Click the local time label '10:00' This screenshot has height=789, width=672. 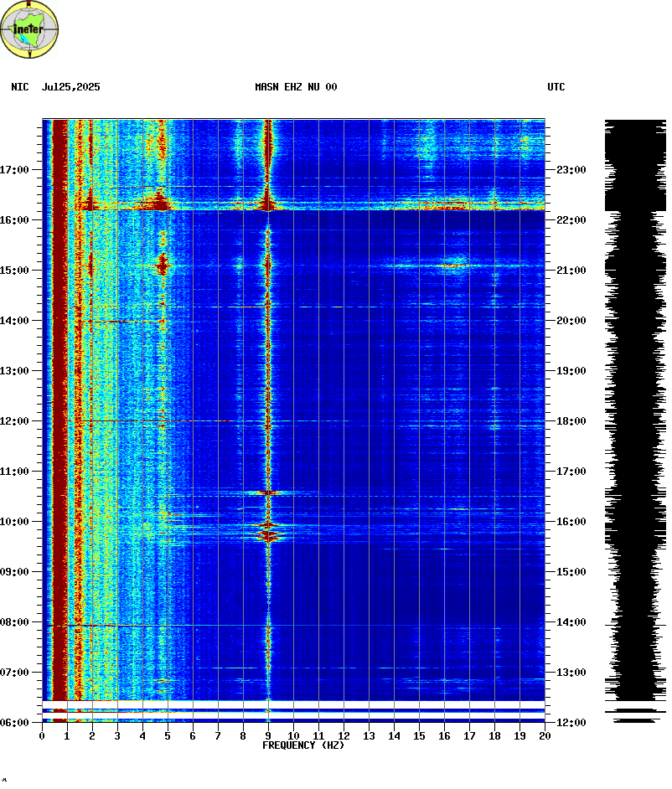click(x=14, y=522)
